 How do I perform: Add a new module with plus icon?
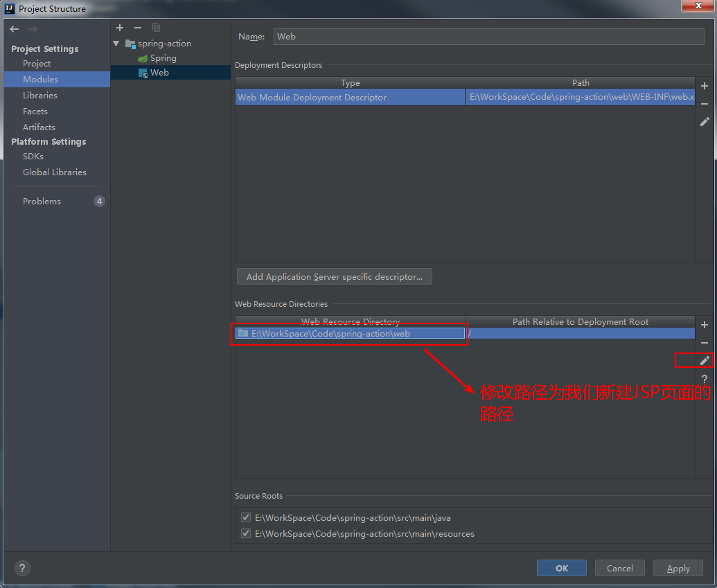click(x=120, y=28)
